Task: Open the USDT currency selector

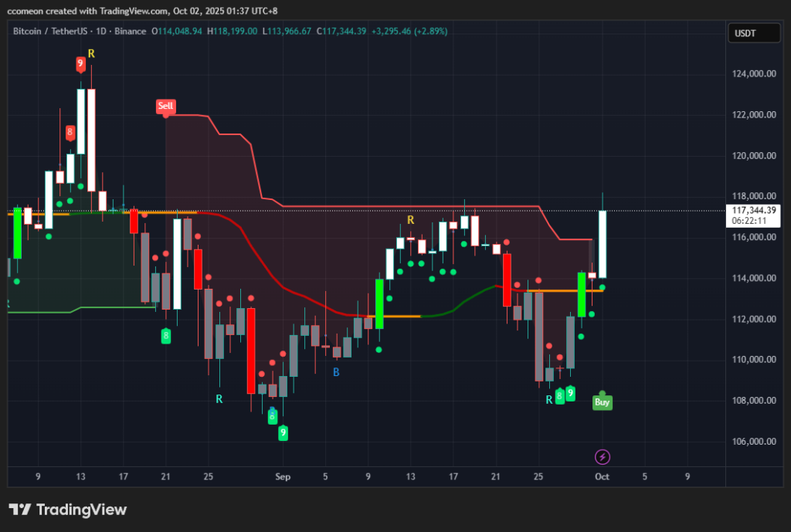Action: click(748, 33)
